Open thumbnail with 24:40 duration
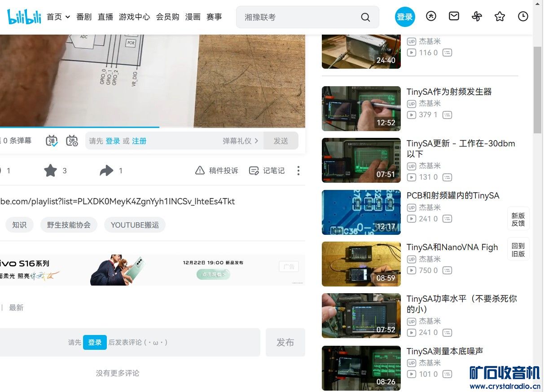This screenshot has width=544, height=392. click(361, 52)
